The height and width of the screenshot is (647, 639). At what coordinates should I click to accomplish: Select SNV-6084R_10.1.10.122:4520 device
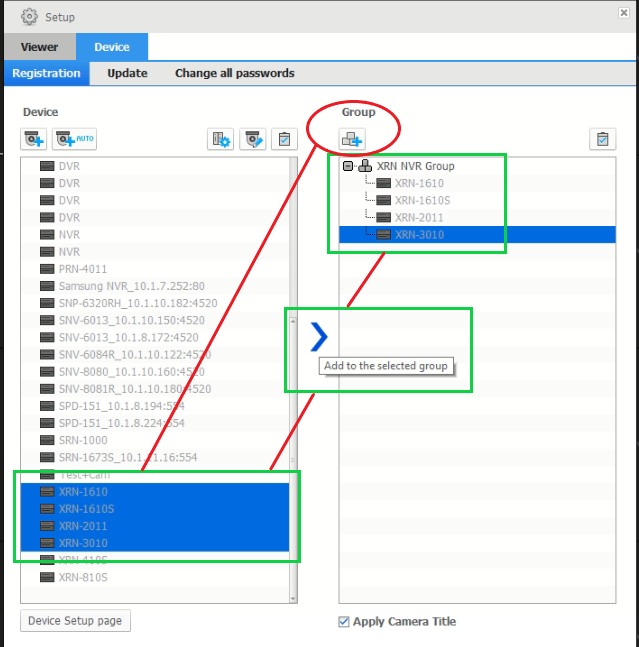(x=155, y=354)
